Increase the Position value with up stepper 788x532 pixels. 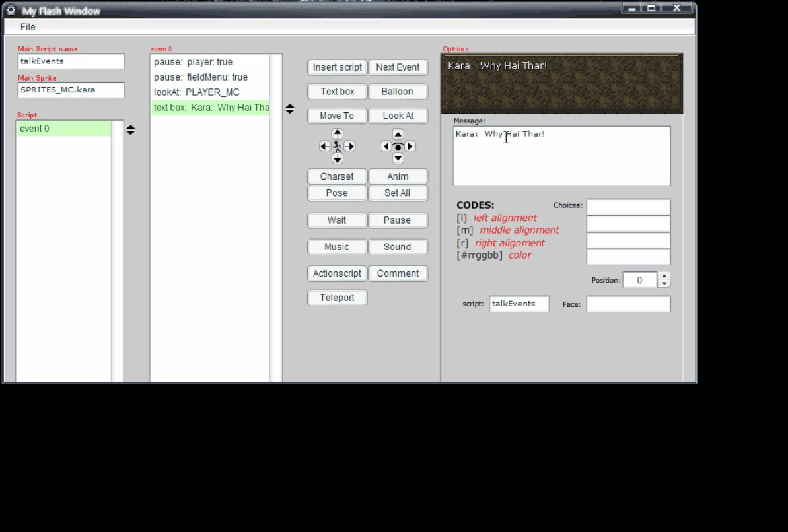tap(664, 276)
